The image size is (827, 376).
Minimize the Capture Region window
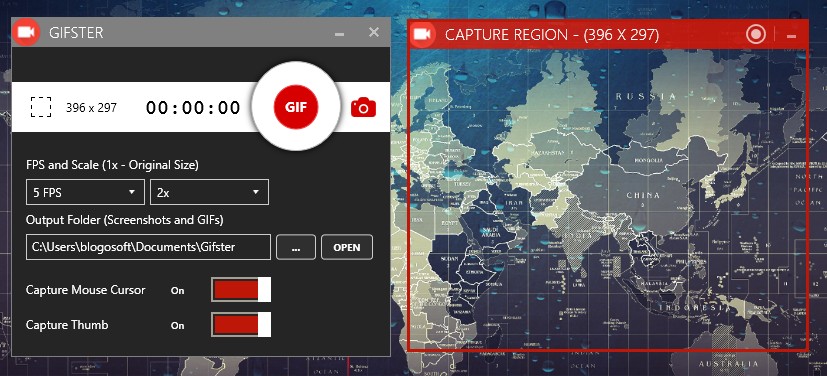791,36
